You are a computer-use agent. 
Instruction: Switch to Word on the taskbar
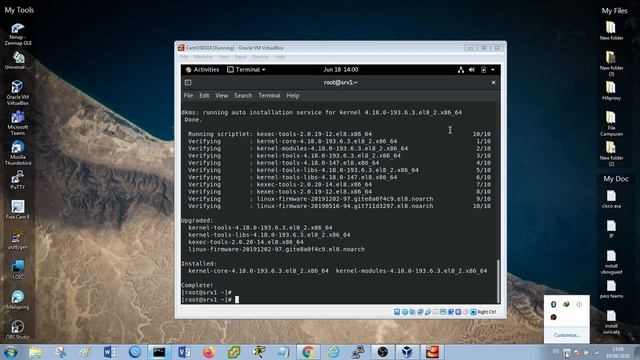coord(109,352)
